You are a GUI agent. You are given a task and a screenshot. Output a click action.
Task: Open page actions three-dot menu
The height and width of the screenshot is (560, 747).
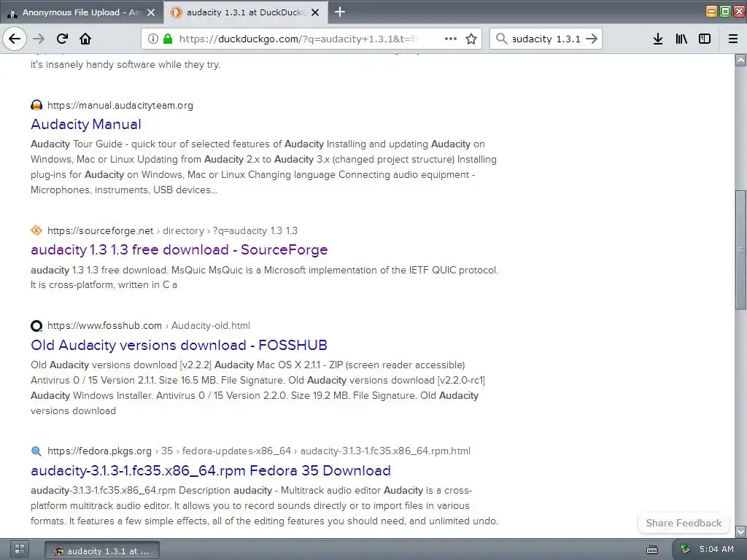tap(451, 39)
